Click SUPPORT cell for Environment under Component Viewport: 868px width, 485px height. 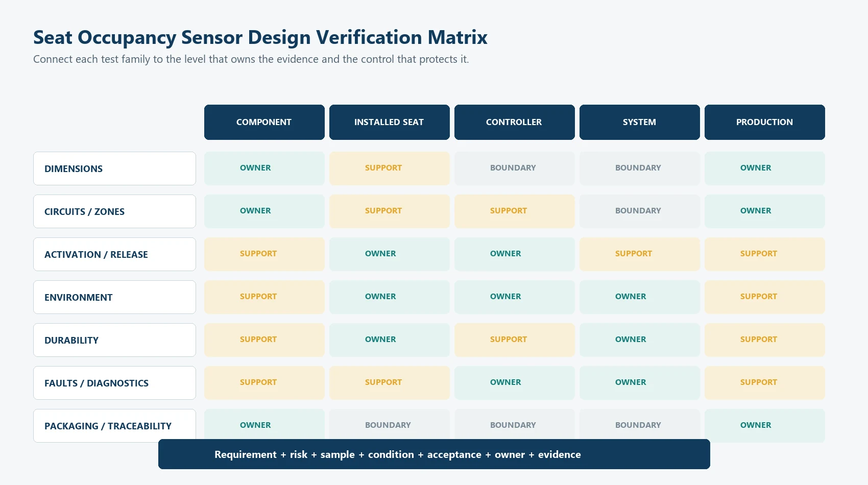coord(264,297)
